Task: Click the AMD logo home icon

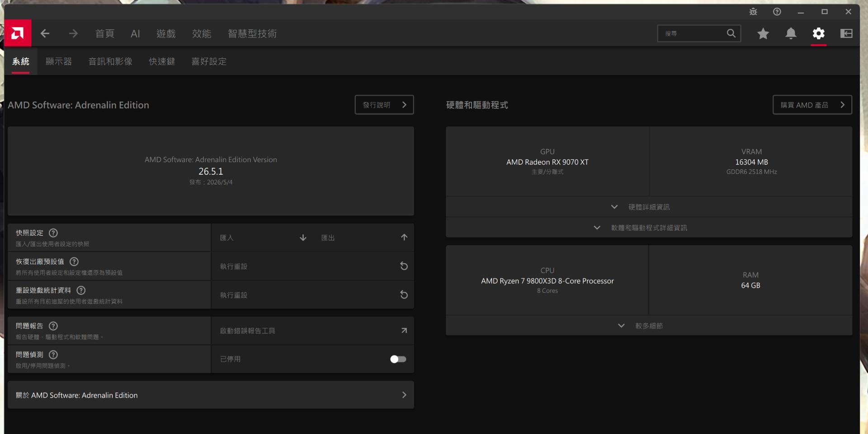Action: (x=18, y=33)
